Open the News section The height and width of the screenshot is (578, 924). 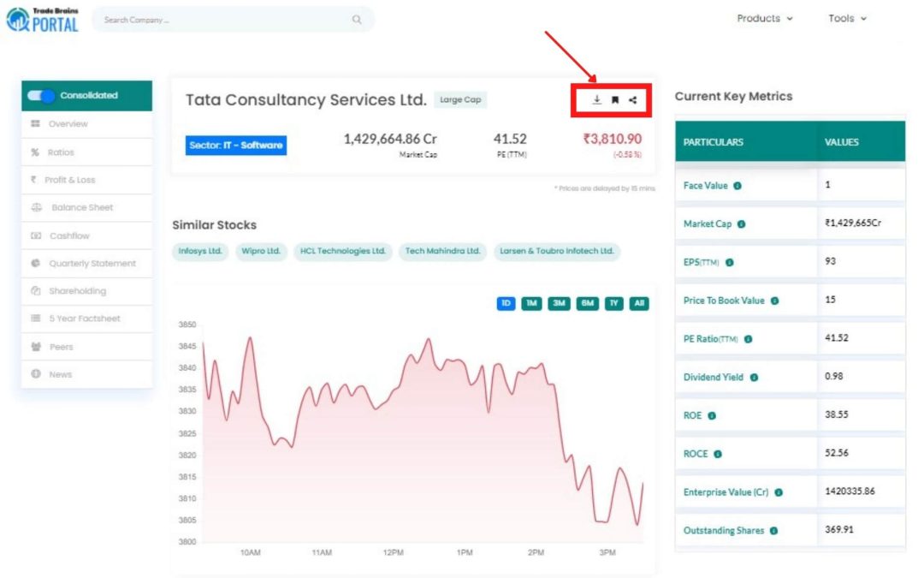click(86, 374)
